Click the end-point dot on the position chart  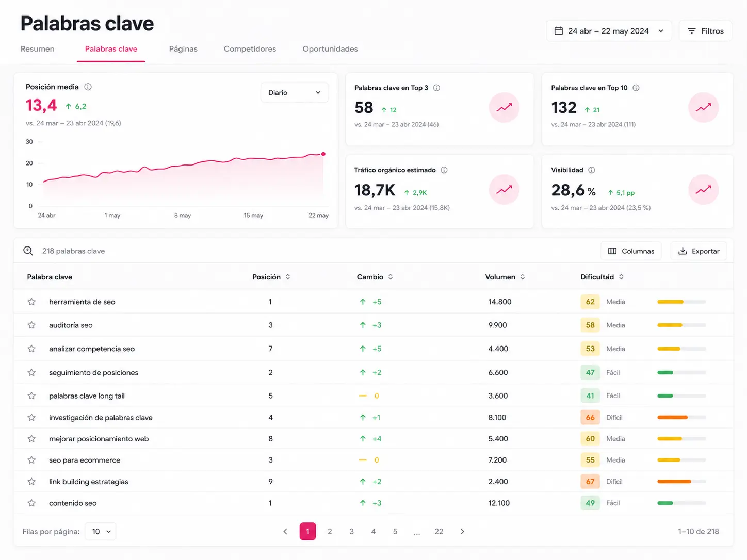[x=323, y=154]
